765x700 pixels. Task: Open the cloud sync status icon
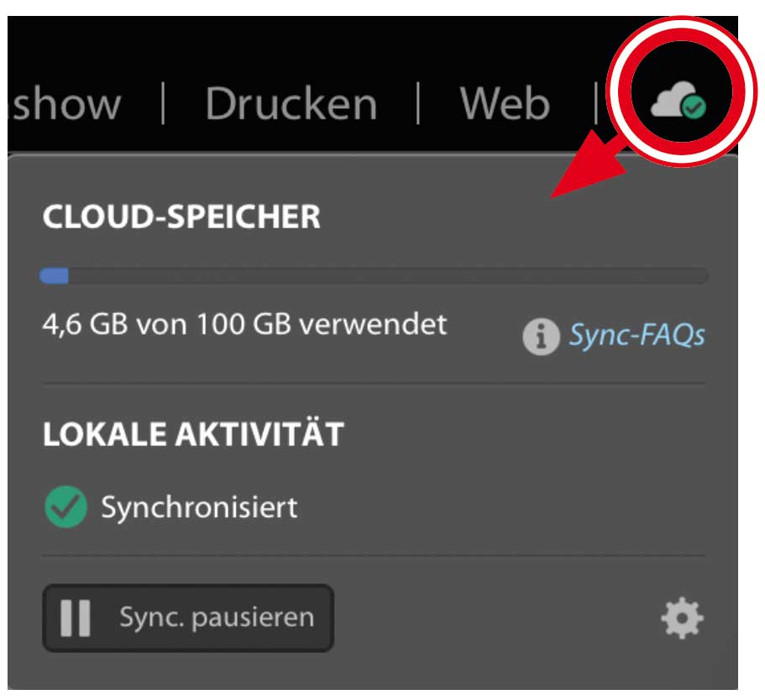pyautogui.click(x=674, y=103)
